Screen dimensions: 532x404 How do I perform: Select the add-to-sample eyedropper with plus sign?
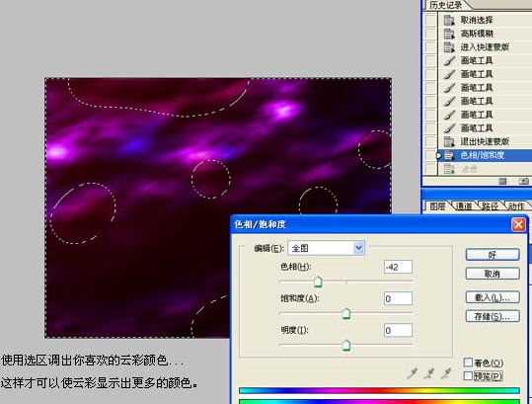point(428,373)
